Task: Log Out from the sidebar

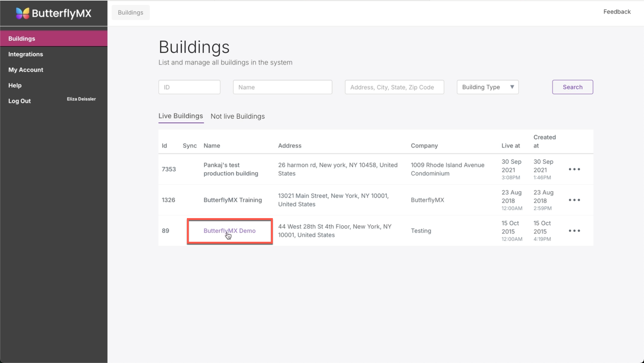Action: click(20, 101)
